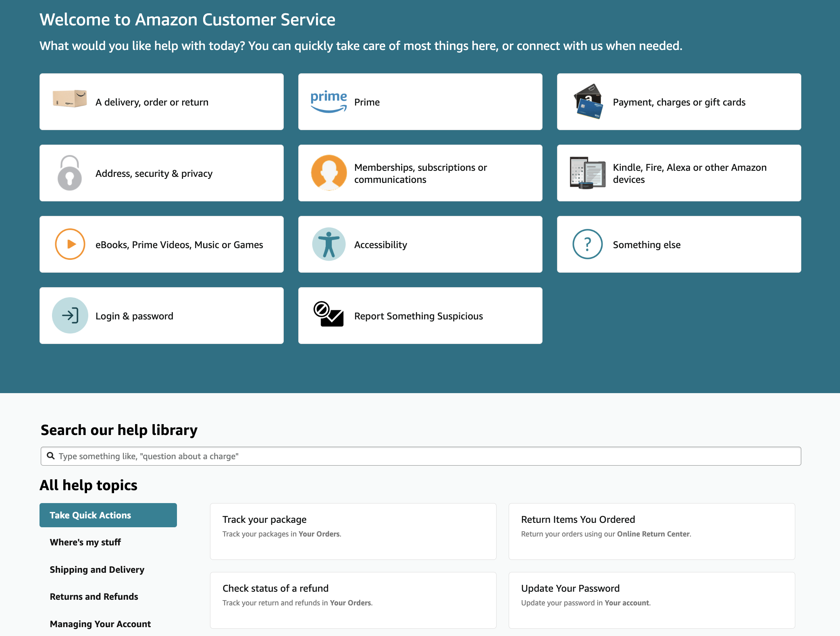Open 'Return Items You Ordered' quick action
This screenshot has height=636, width=840.
pos(652,531)
